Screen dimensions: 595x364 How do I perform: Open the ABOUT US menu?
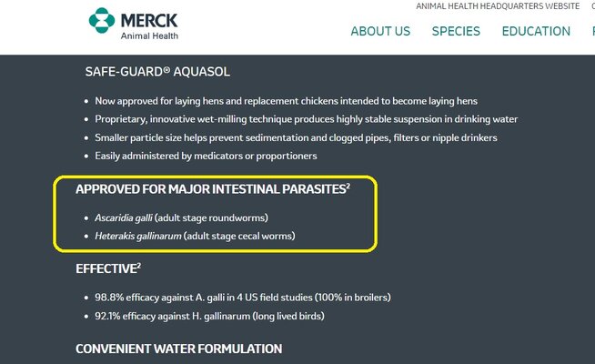coord(380,31)
